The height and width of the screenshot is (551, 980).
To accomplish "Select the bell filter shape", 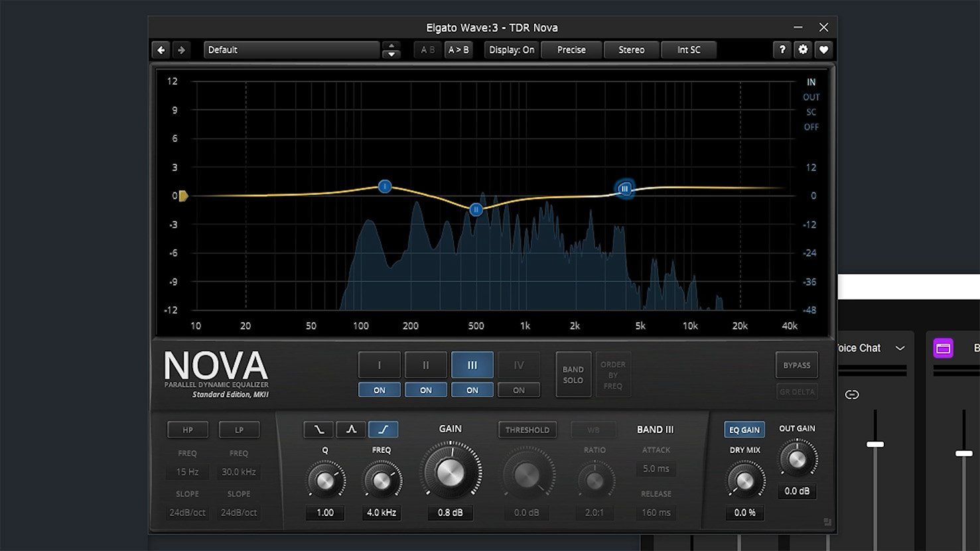I will (x=351, y=430).
